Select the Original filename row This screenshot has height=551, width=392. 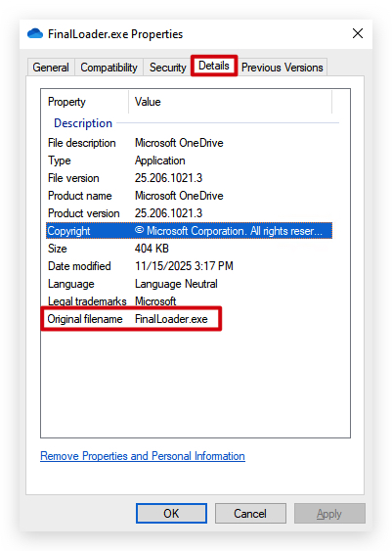189,319
